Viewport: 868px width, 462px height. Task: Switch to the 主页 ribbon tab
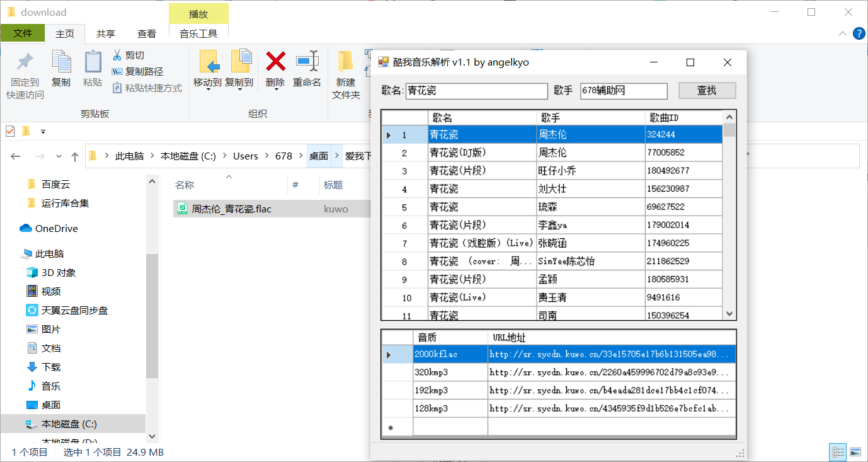click(65, 34)
